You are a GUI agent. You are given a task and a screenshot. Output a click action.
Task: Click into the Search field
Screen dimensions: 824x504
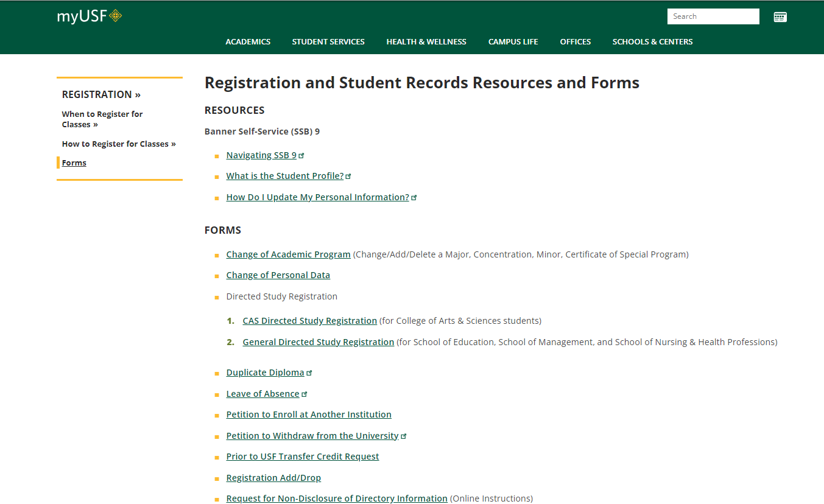pos(713,16)
